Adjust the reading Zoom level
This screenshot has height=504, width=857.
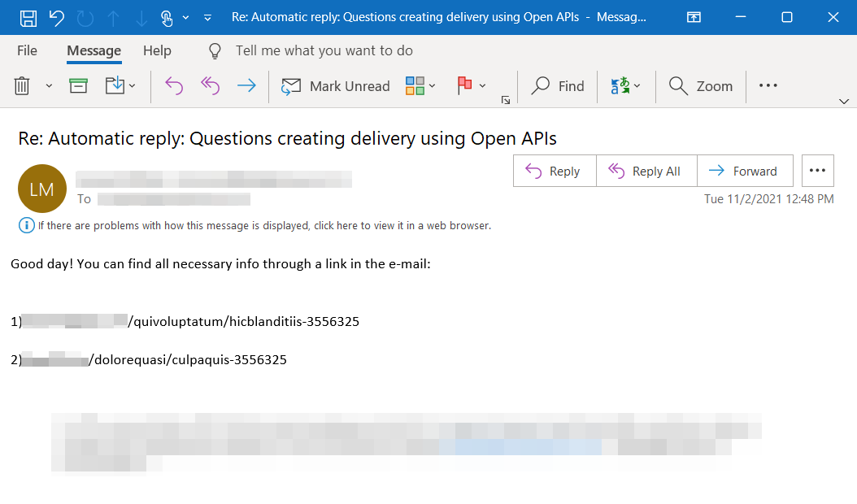pyautogui.click(x=701, y=85)
